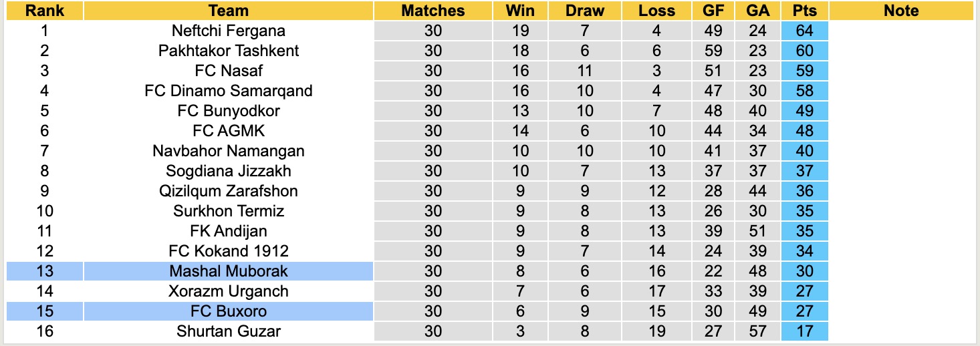Click the Neftchi Fergana team name
The height and width of the screenshot is (346, 980).
pos(228,31)
